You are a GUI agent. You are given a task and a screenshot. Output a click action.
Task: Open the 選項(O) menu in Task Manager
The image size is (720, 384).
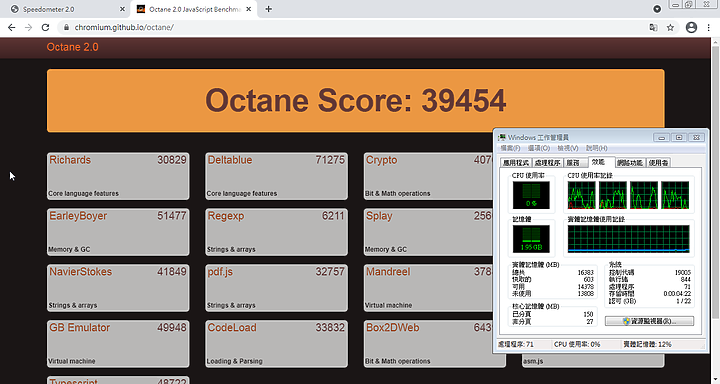[539, 148]
